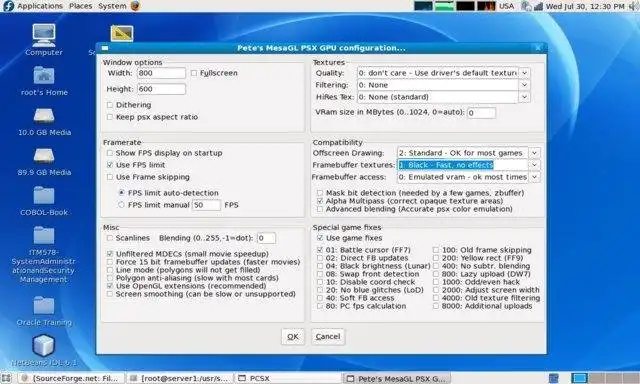The width and height of the screenshot is (640, 384).
Task: Enable Force 15 bit framebuffer updates
Action: tap(110, 262)
